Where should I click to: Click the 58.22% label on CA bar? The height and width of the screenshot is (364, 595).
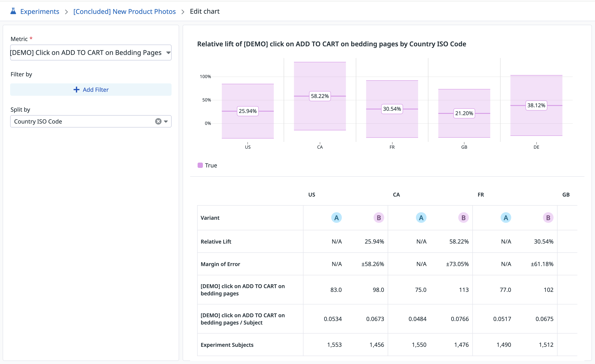(x=320, y=96)
